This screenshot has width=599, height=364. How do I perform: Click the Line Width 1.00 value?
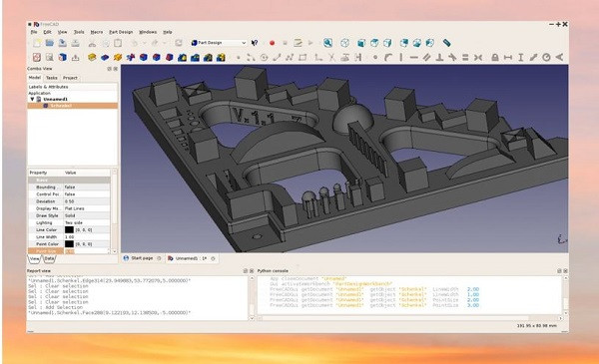(87, 237)
